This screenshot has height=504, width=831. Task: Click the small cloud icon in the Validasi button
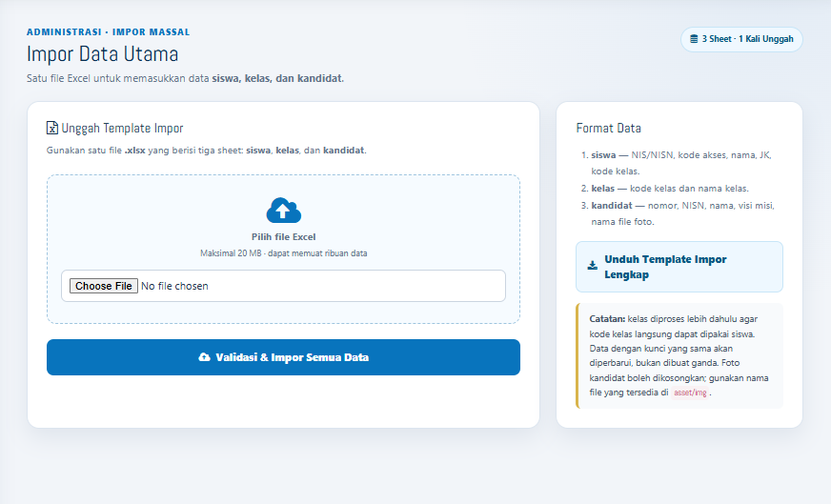(204, 357)
